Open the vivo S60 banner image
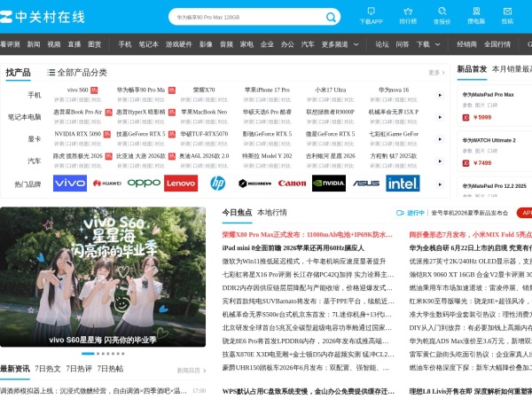Image resolution: width=532 pixels, height=399 pixels. [103, 277]
